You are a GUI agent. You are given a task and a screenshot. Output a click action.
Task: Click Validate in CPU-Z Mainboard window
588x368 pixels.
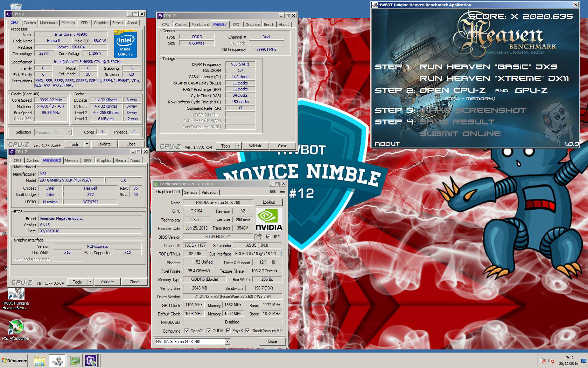tap(107, 281)
